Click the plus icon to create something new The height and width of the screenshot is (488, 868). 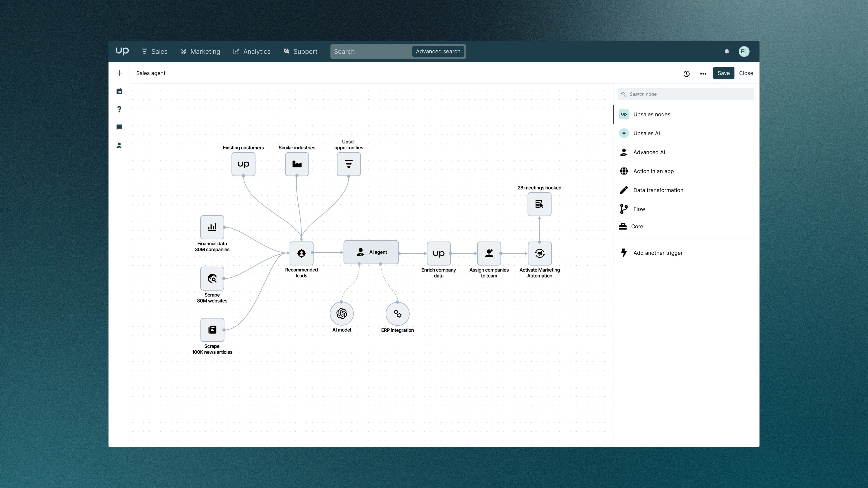click(x=119, y=73)
